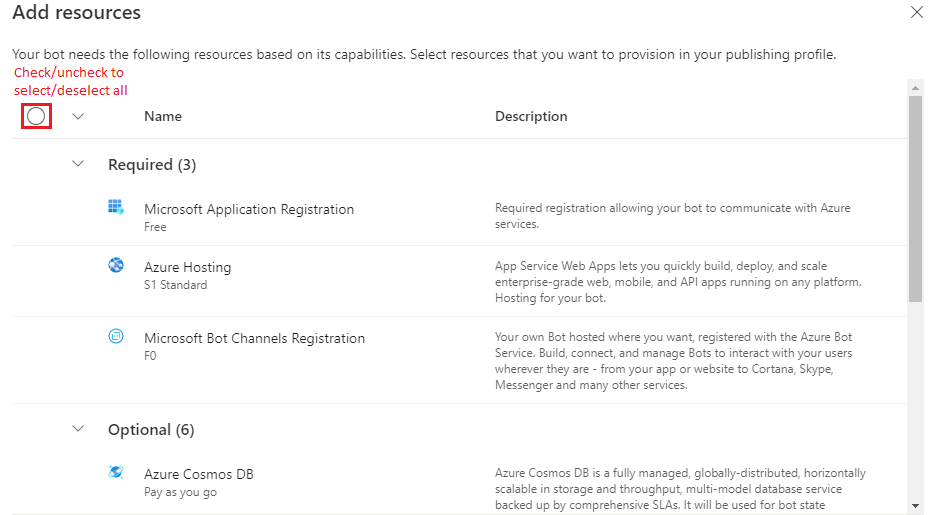Collapse all groups using header chevron
928x515 pixels.
coord(79,116)
